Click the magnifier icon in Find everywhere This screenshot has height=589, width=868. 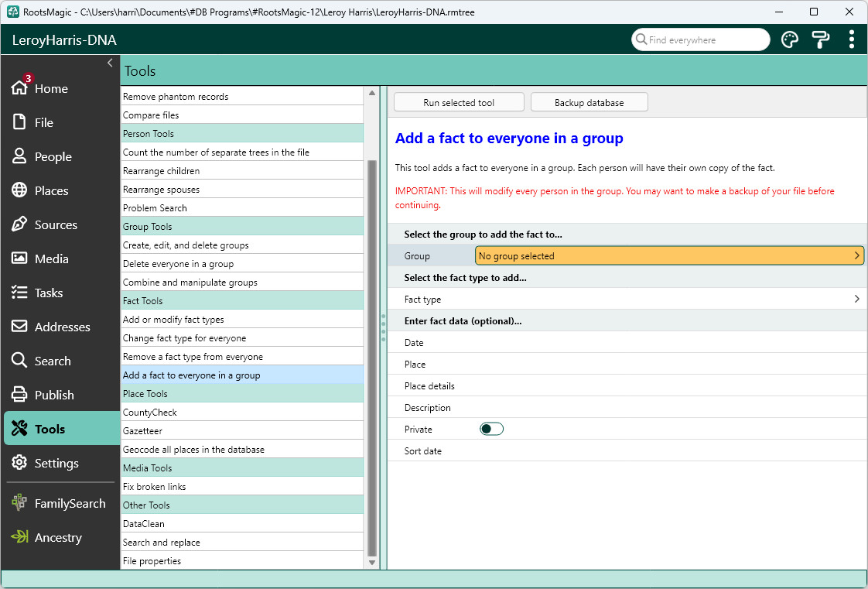[641, 39]
